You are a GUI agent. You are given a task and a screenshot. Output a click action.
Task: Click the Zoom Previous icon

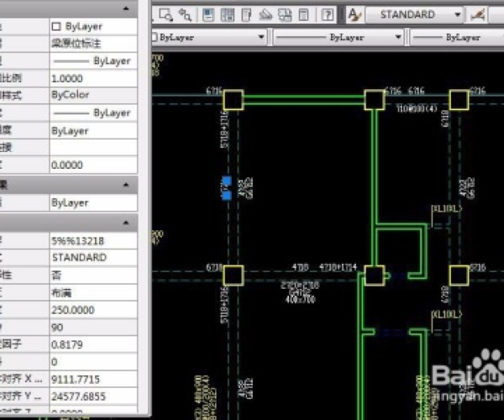pos(185,14)
